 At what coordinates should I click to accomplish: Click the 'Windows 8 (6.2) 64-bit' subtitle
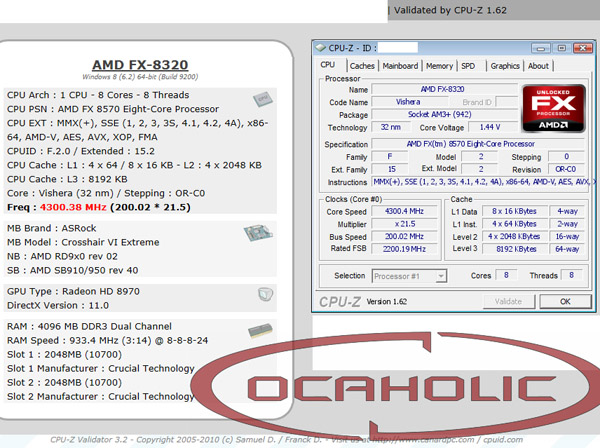coord(140,77)
